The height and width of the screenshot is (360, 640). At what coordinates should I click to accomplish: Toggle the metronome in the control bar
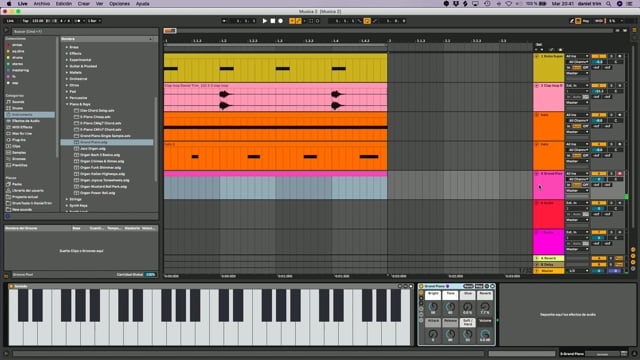77,21
